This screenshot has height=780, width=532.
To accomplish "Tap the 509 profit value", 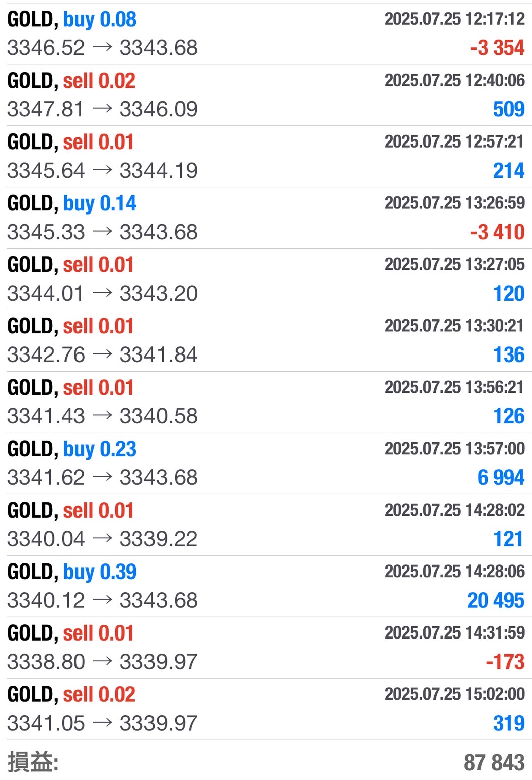I will 508,109.
